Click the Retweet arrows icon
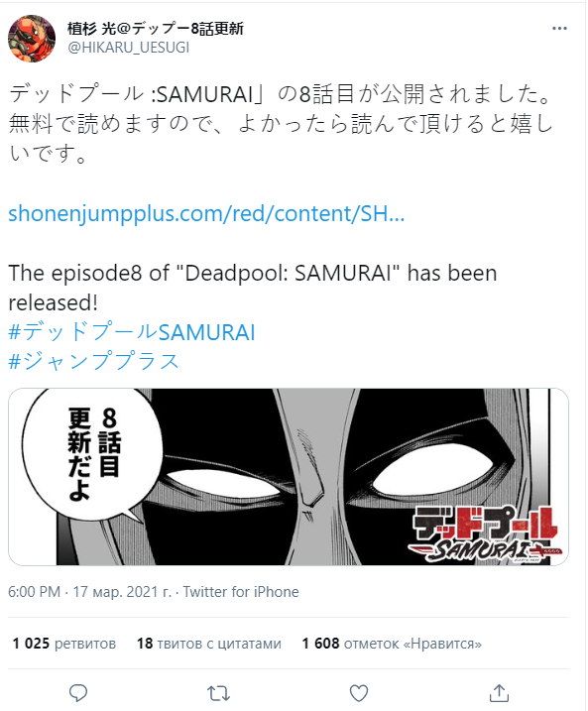Image resolution: width=588 pixels, height=711 pixels. point(218,693)
